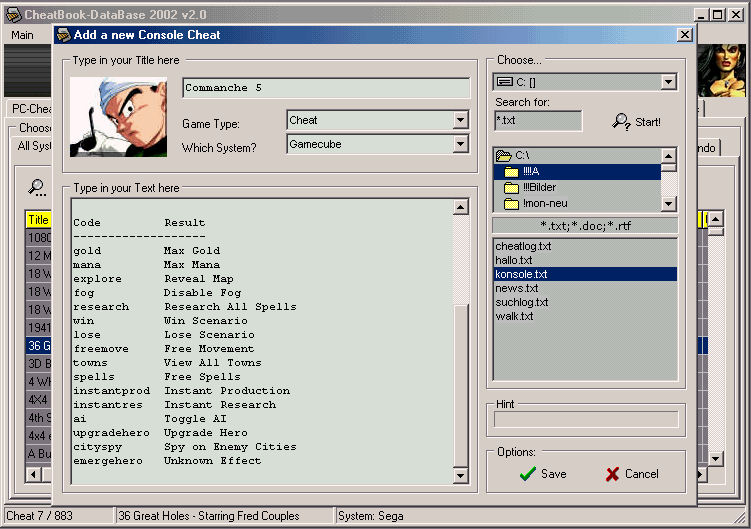This screenshot has width=751, height=529.
Task: Open the Which System dropdown
Action: click(460, 145)
